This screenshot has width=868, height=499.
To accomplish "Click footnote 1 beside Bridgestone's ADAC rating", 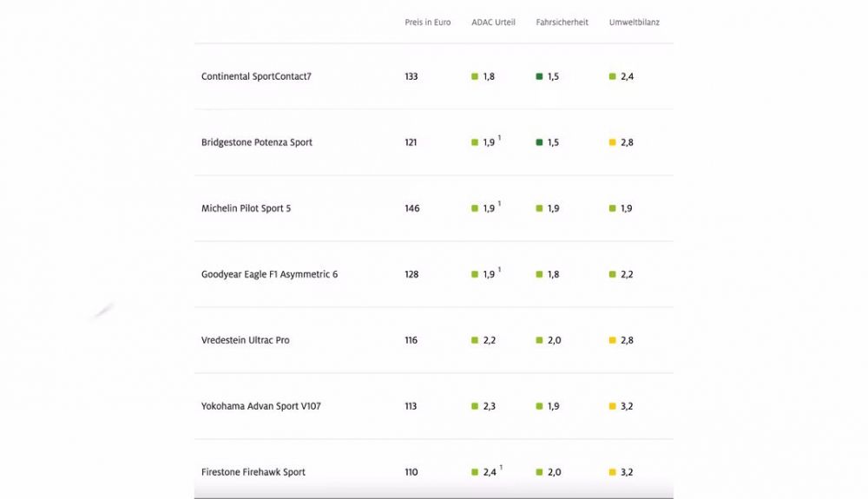I will click(499, 138).
